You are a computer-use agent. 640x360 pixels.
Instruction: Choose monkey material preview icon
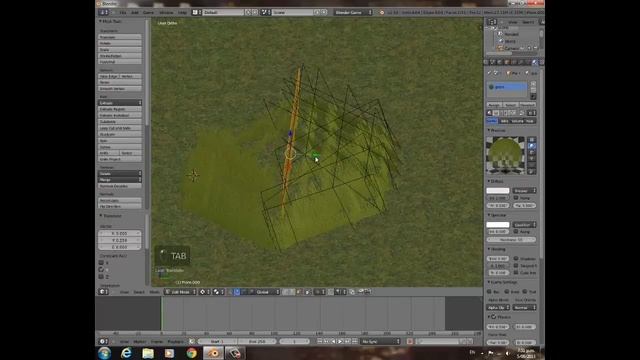(531, 159)
